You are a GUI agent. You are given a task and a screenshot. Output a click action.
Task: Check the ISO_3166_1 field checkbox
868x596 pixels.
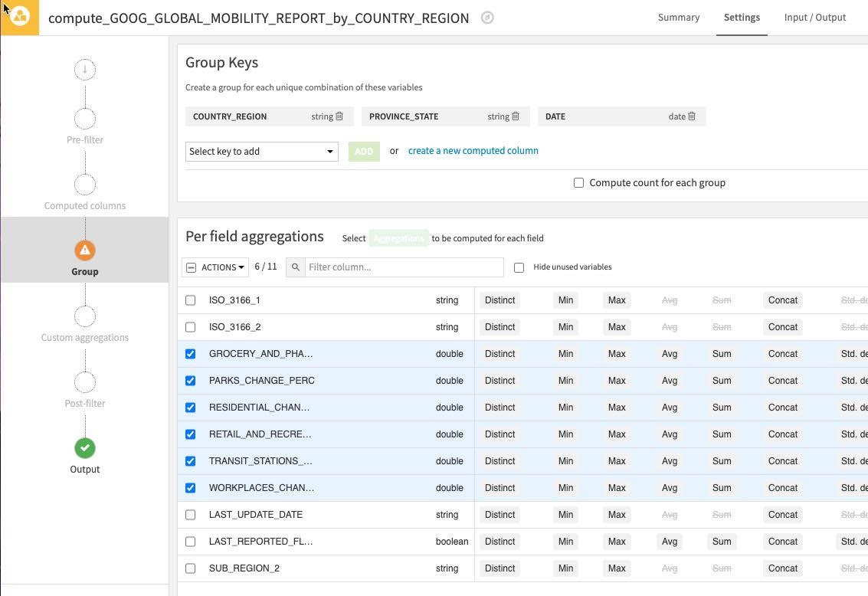point(191,300)
